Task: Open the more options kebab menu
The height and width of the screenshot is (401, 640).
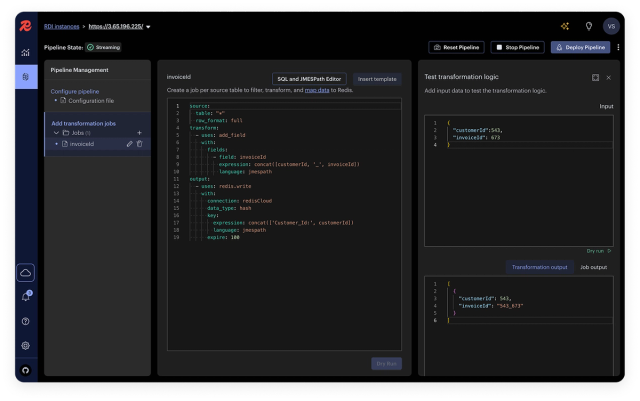Action: 618,47
